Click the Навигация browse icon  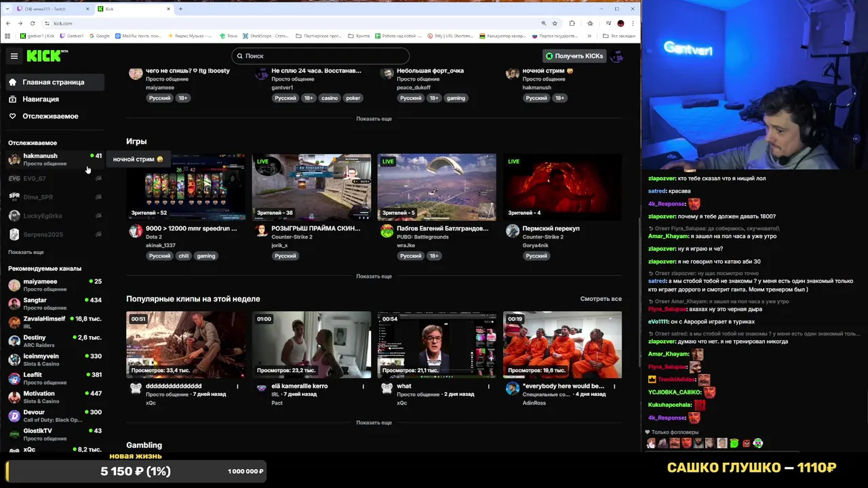pyautogui.click(x=12, y=99)
